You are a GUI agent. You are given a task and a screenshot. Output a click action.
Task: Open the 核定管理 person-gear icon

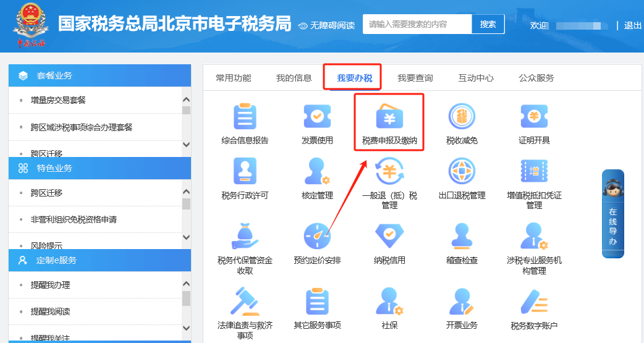point(317,171)
